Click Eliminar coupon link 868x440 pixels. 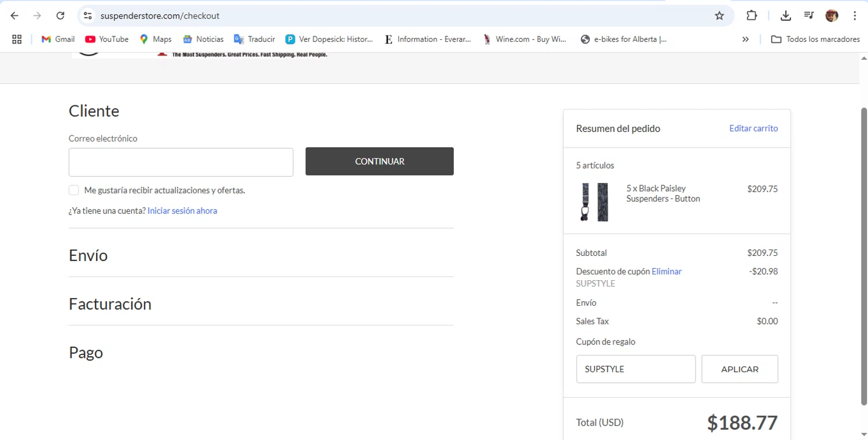tap(667, 272)
